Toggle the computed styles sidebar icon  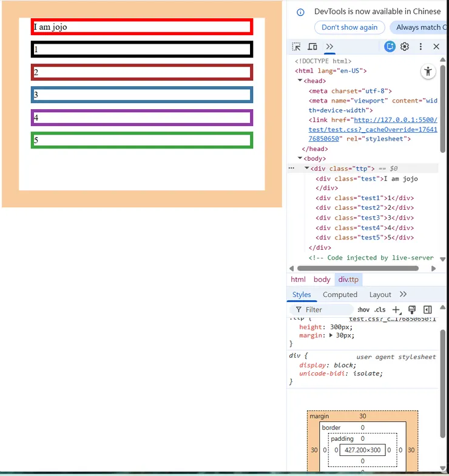pyautogui.click(x=427, y=310)
